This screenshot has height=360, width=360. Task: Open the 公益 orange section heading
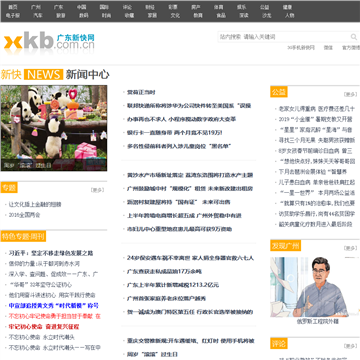pos(279,92)
